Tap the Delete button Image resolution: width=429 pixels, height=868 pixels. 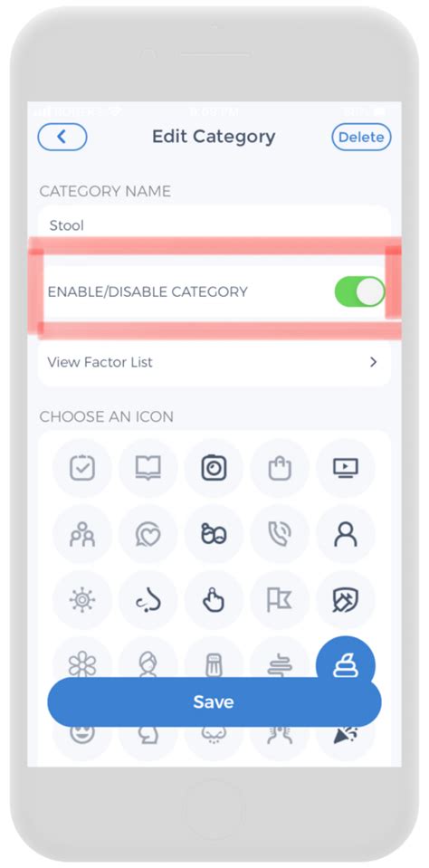(361, 137)
